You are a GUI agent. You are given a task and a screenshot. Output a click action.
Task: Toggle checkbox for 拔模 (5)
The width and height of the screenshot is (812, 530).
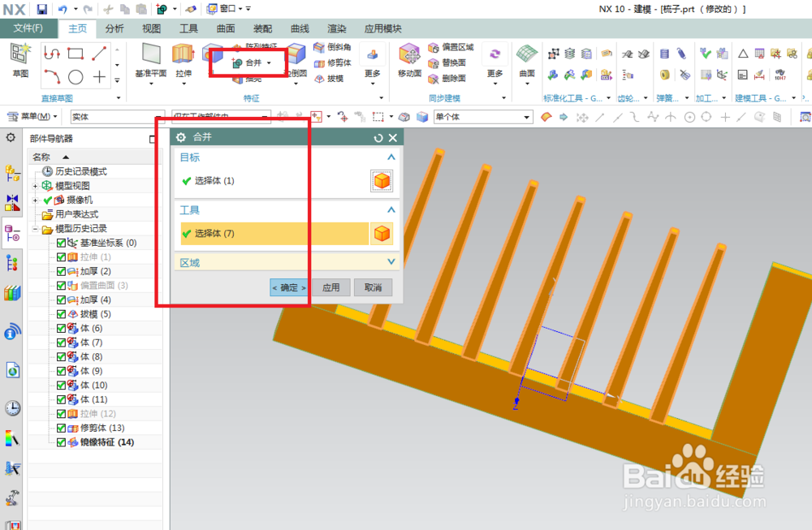[61, 314]
